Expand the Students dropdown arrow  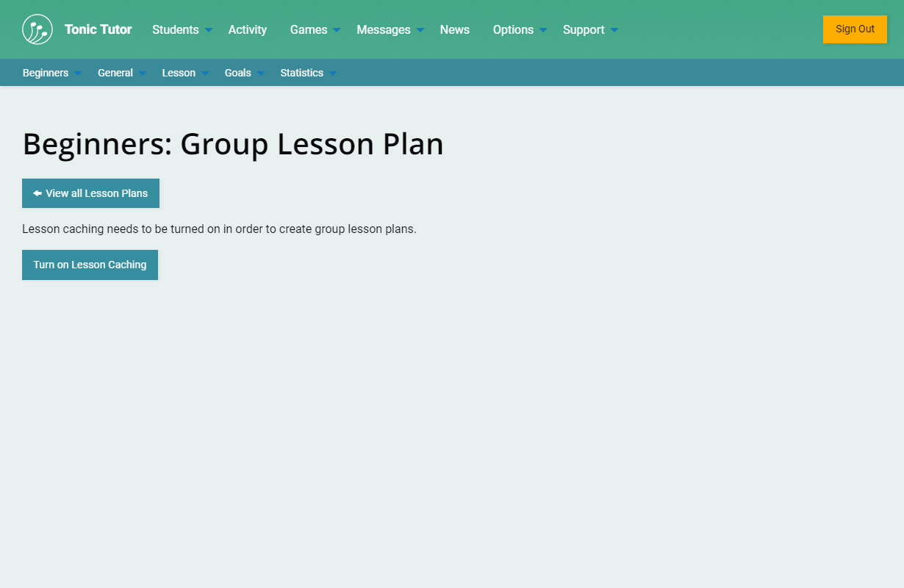(x=209, y=30)
